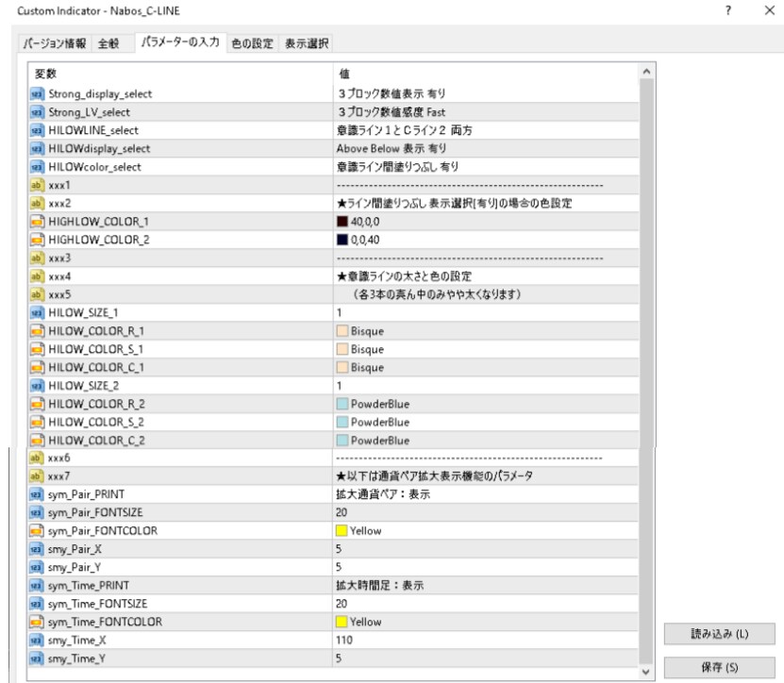Click the string icon beside xxx1
The height and width of the screenshot is (683, 784).
[x=37, y=185]
